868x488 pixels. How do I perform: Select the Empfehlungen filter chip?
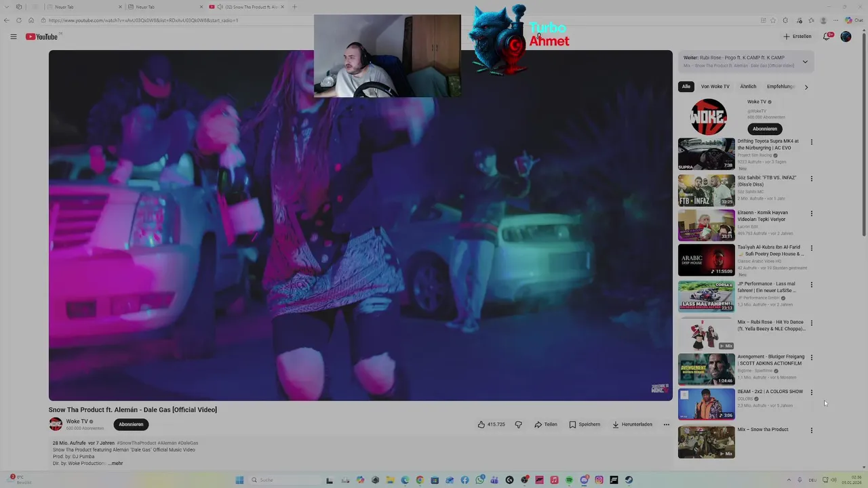click(x=781, y=87)
